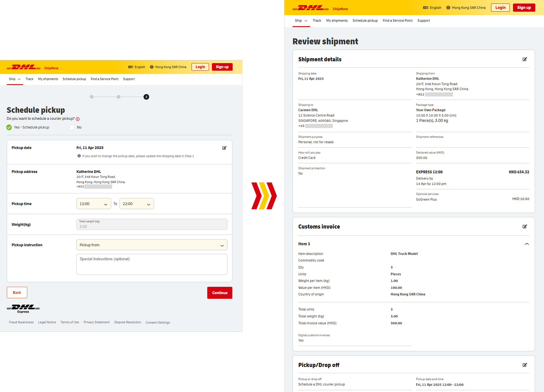Open Fraud Awareness footer link
Viewport: 544px width, 392px height.
[21, 322]
